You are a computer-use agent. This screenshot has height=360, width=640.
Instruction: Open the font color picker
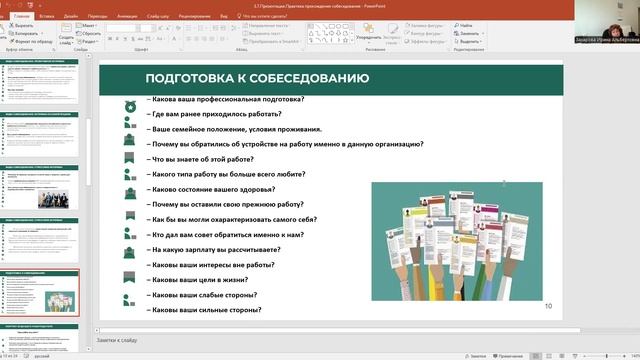(175, 39)
